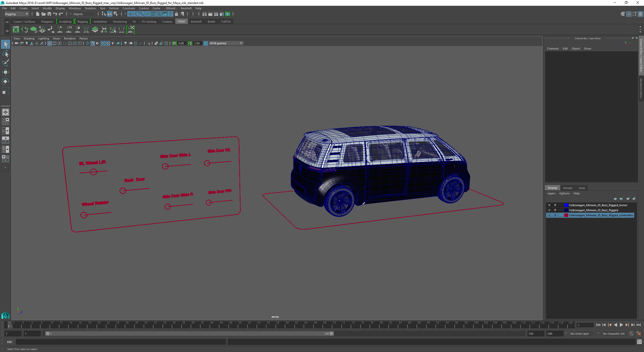Activate the Paint Selection tool
The width and height of the screenshot is (644, 352).
(5, 63)
